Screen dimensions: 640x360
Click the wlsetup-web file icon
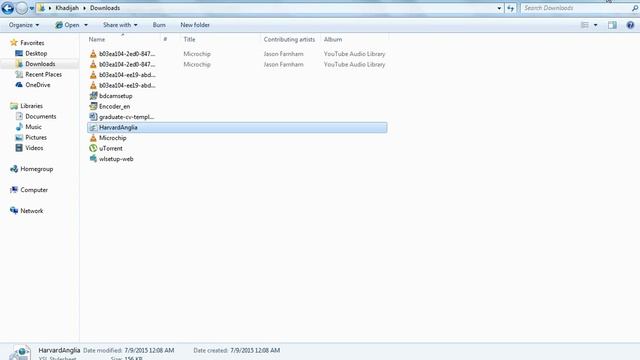(93, 159)
